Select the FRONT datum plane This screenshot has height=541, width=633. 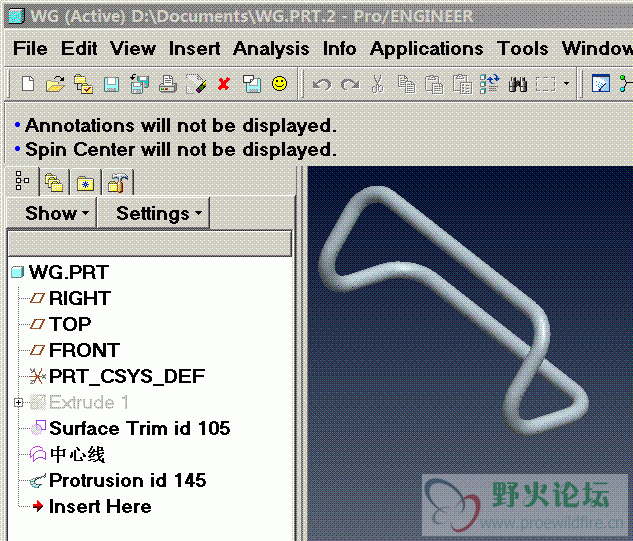pyautogui.click(x=84, y=350)
